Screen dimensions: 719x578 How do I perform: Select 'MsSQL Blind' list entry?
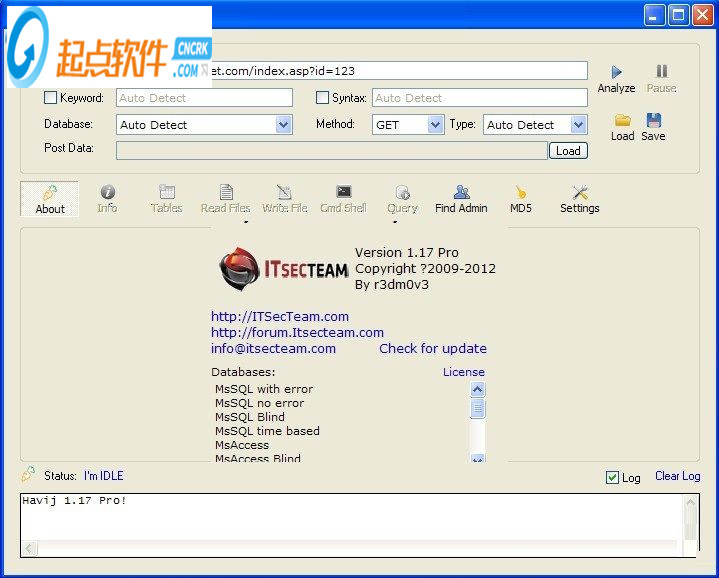250,417
